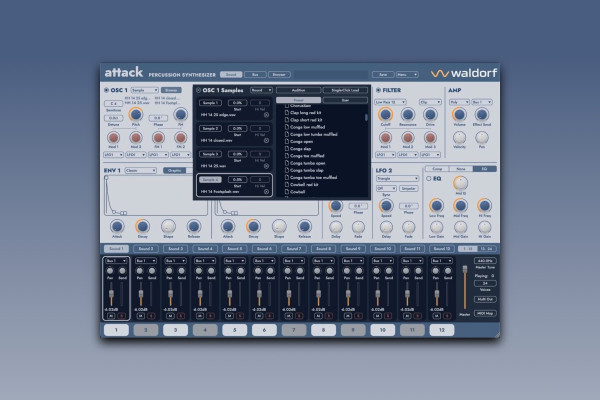This screenshot has width=600, height=400.
Task: Open the LFO 2 Triangle shape dropdown
Action: [397, 179]
